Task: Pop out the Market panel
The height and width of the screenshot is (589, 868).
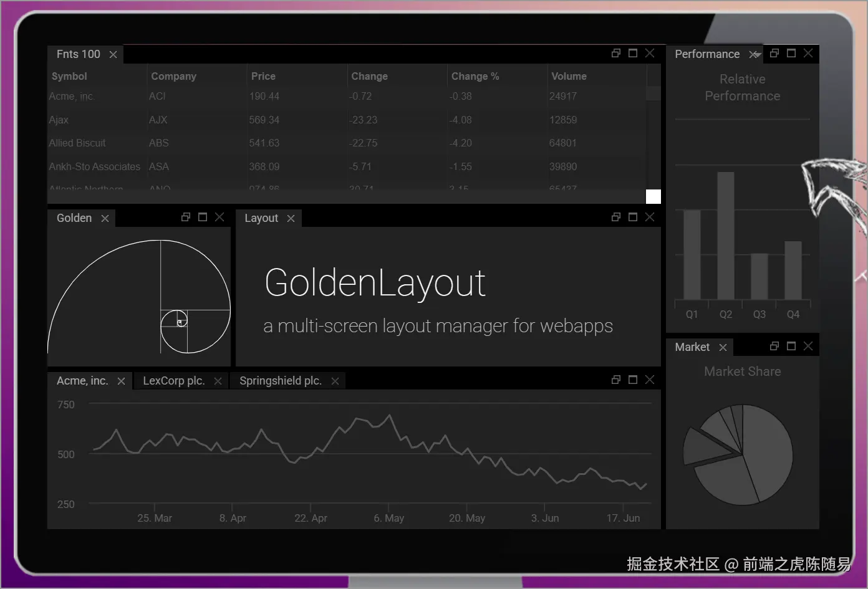Action: click(774, 346)
